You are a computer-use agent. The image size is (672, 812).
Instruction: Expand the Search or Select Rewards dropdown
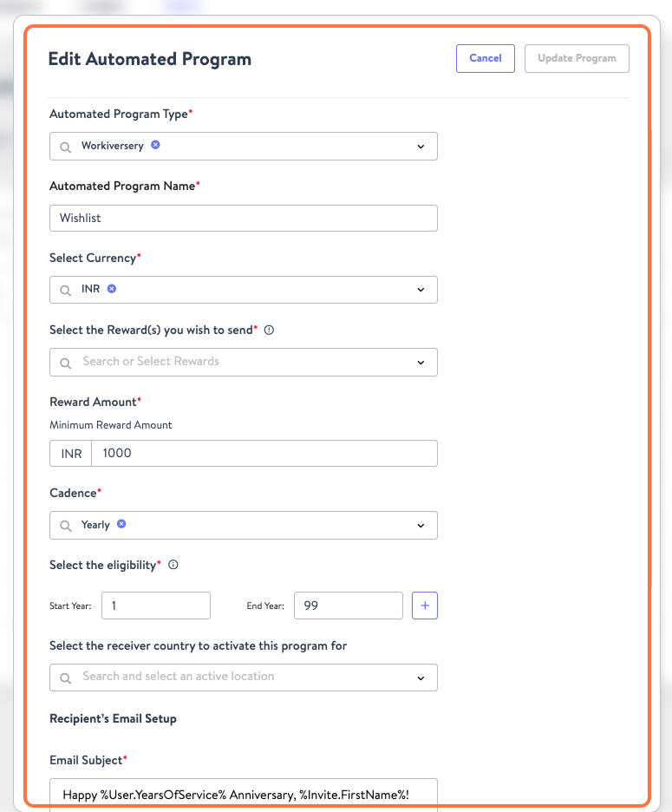(x=421, y=362)
